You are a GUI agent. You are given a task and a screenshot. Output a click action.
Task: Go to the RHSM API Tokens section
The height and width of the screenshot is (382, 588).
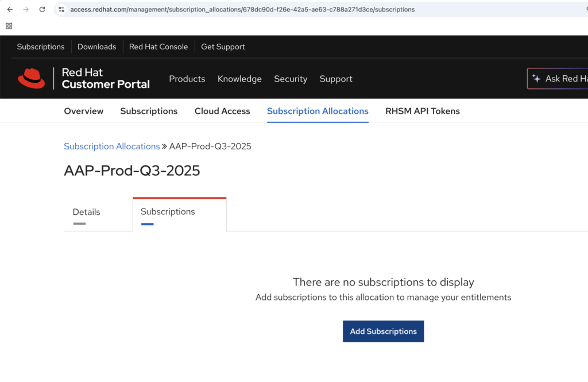(423, 111)
